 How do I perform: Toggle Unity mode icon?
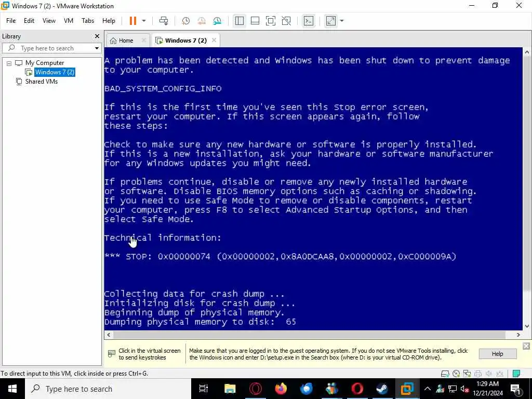click(286, 21)
